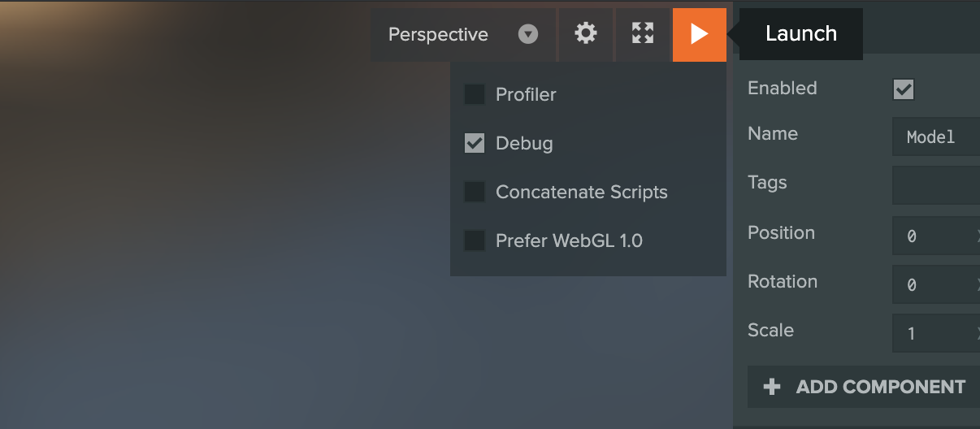This screenshot has width=980, height=429.
Task: Click the Tags input field
Action: (x=934, y=186)
